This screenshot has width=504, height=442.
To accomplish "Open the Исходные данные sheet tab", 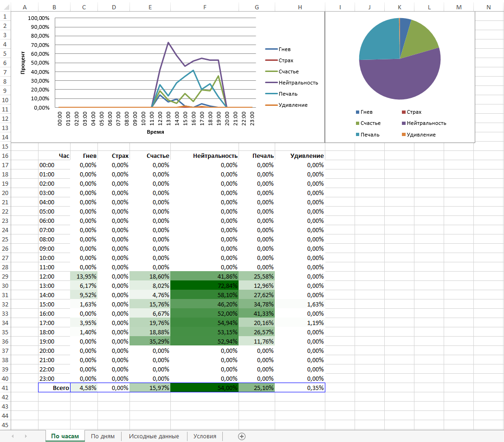I will (154, 436).
